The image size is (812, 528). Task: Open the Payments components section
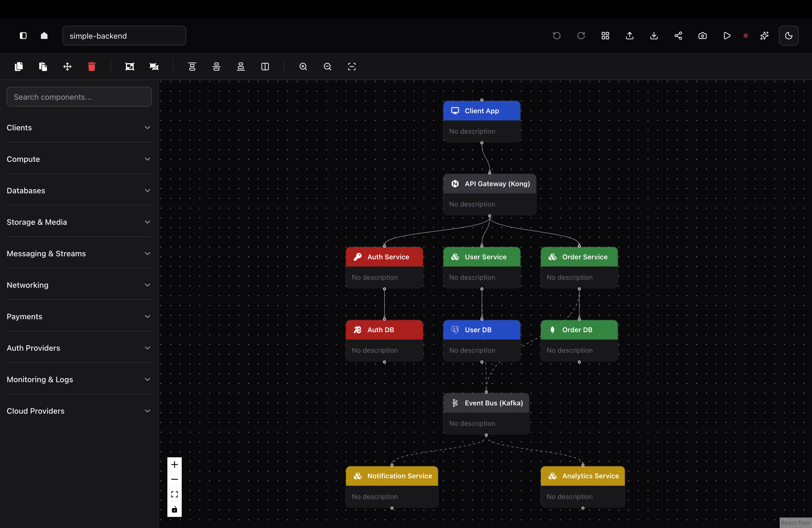tap(79, 316)
